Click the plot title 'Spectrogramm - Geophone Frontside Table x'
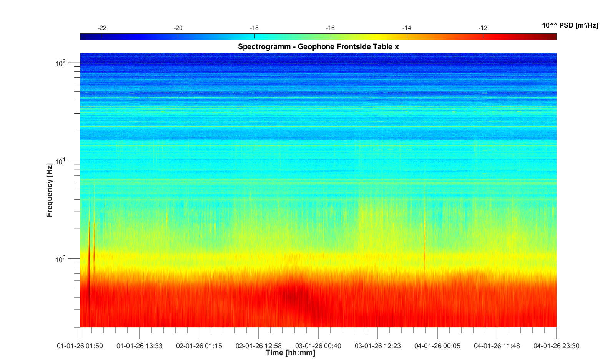Viewport: 615px width, 364px height. [318, 46]
